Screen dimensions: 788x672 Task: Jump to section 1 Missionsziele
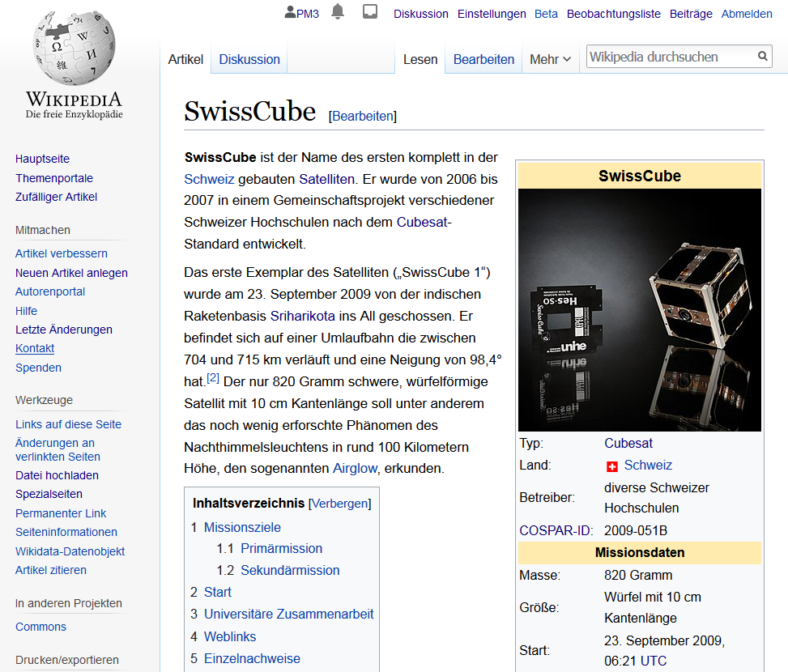click(x=242, y=527)
